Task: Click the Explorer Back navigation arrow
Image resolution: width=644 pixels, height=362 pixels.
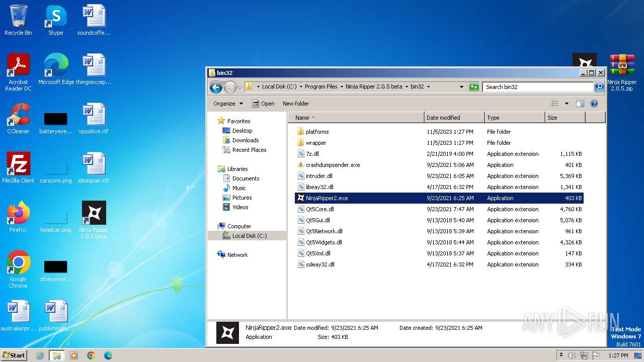Action: point(216,87)
